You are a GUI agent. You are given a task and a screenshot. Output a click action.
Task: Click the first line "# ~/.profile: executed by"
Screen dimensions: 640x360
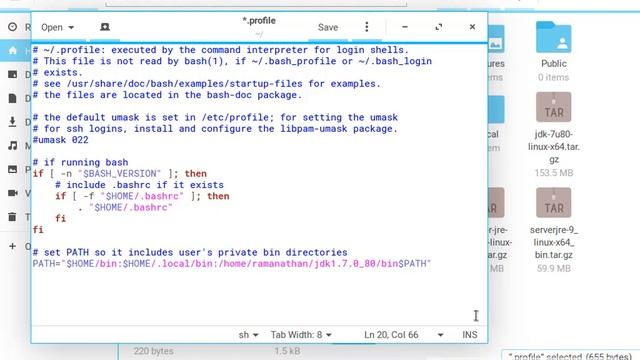click(220, 50)
